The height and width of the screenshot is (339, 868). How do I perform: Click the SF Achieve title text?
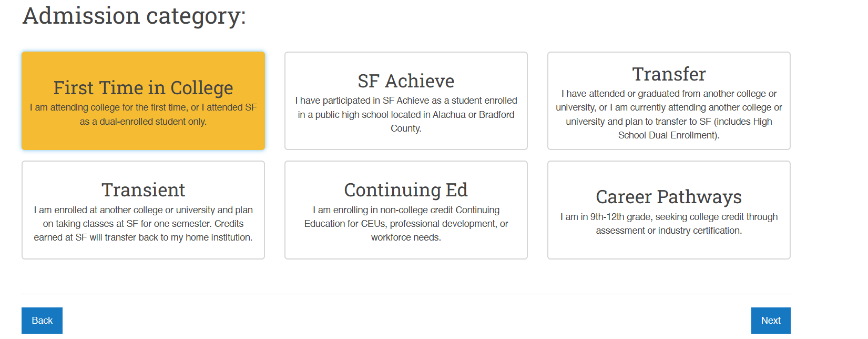click(x=406, y=81)
